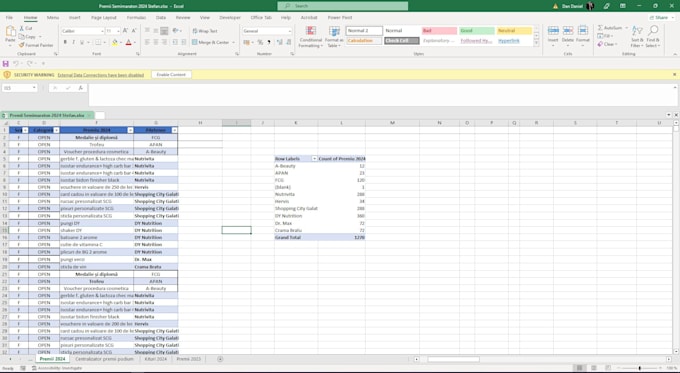Viewport: 680px width, 373px height.
Task: Click Enable Content in the security warning
Action: [x=171, y=75]
